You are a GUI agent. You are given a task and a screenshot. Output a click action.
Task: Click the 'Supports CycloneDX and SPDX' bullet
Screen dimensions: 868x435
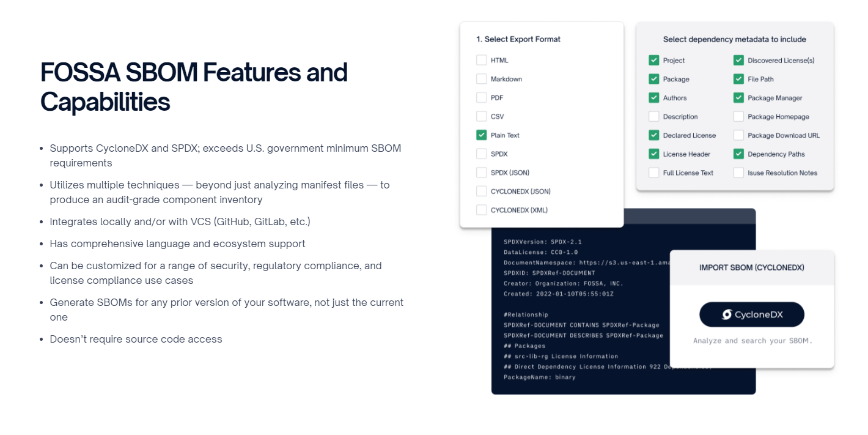click(x=226, y=155)
